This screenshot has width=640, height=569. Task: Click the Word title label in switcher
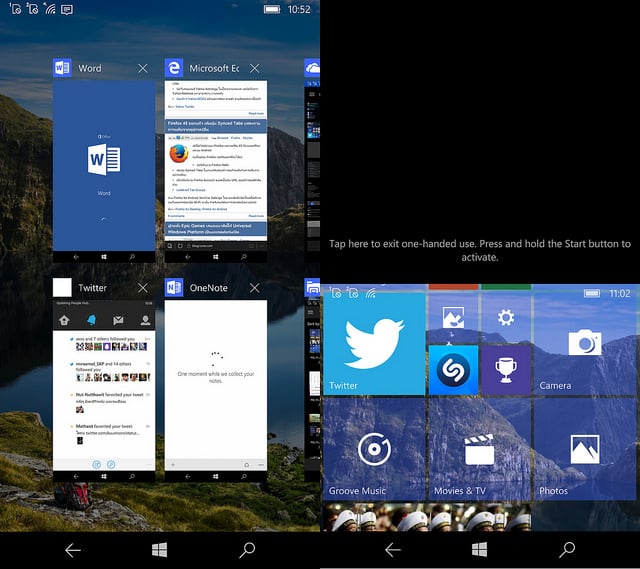[90, 68]
